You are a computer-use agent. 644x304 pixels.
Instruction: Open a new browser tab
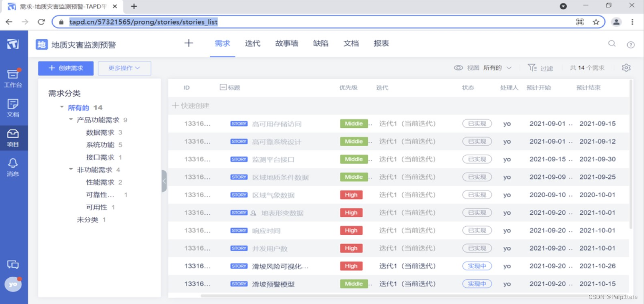click(x=134, y=6)
